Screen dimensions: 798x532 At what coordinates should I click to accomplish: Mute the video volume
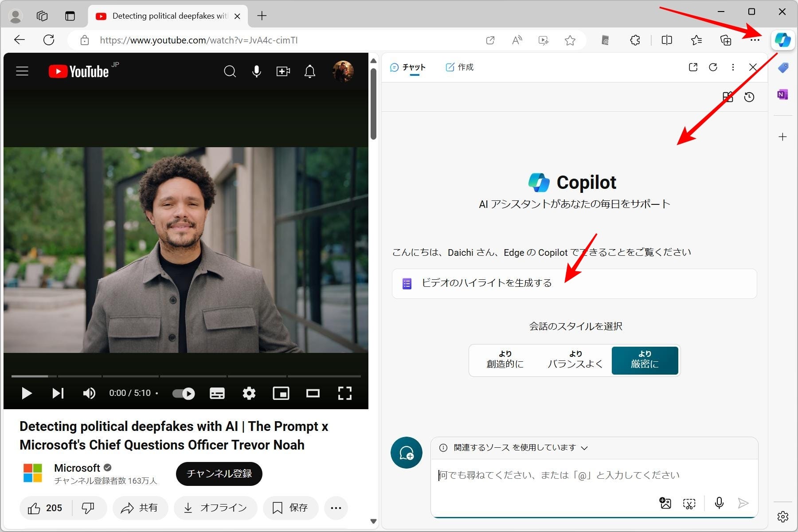click(x=89, y=393)
